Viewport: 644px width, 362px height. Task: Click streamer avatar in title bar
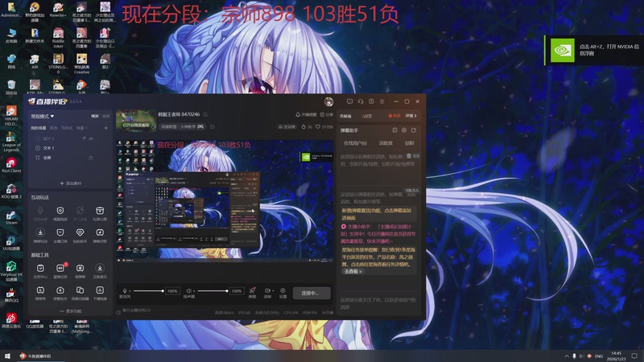click(328, 101)
